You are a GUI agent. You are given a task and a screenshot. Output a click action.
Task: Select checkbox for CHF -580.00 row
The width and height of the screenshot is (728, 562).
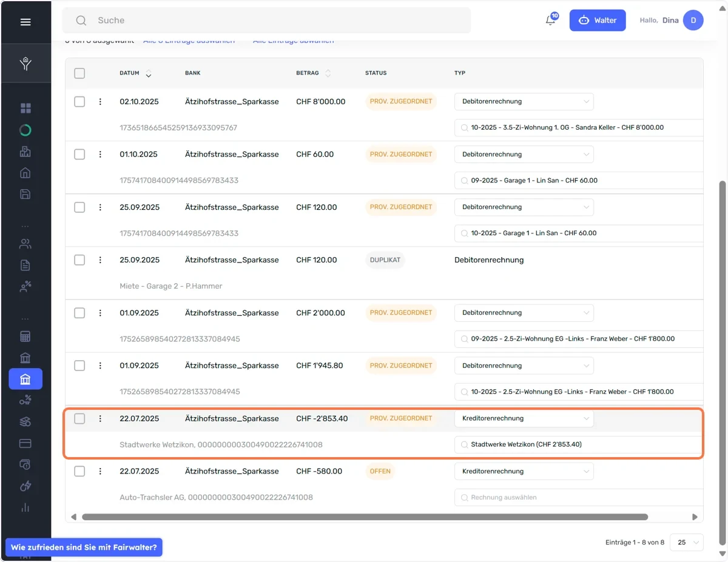tap(79, 471)
